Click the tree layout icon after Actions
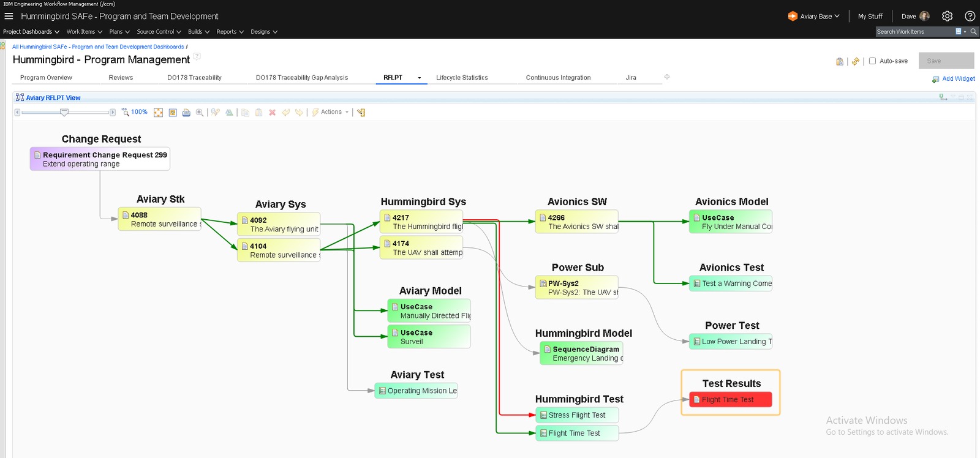This screenshot has width=980, height=458. pos(361,113)
